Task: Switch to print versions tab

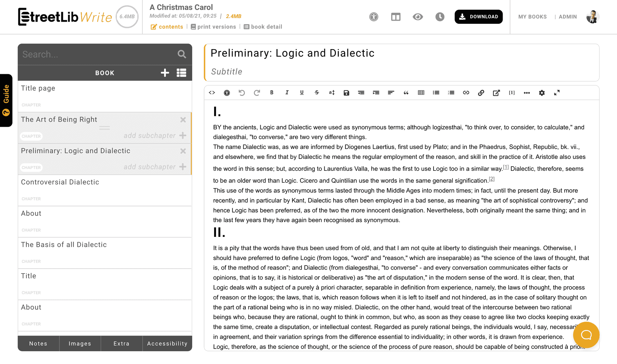Action: point(213,26)
